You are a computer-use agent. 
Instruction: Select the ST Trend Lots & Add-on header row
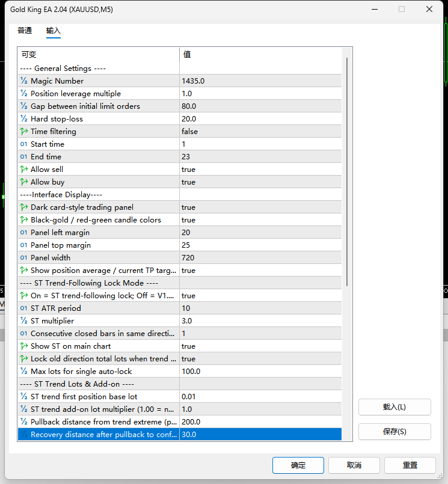180,384
